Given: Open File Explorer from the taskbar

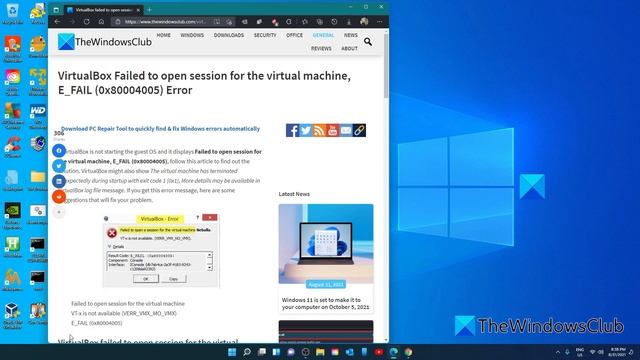Looking at the screenshot, I should 320,352.
